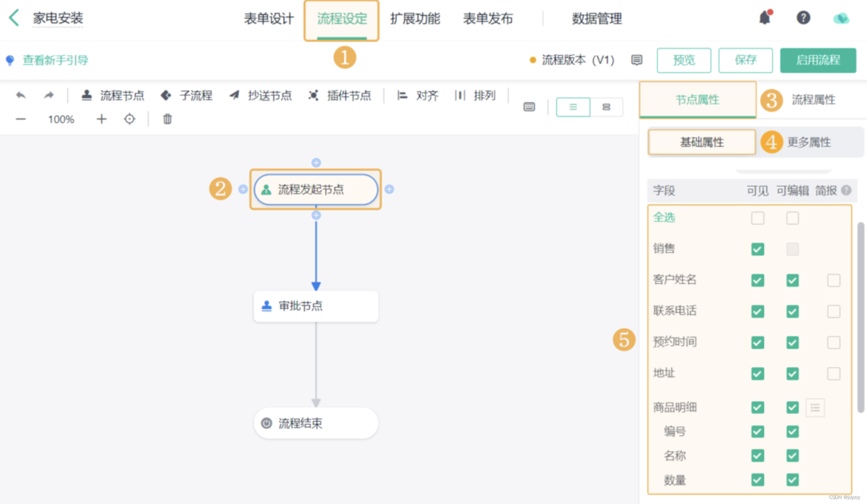Click the lightbulb icon of 查看新手引导
The image size is (867, 504).
(9, 60)
